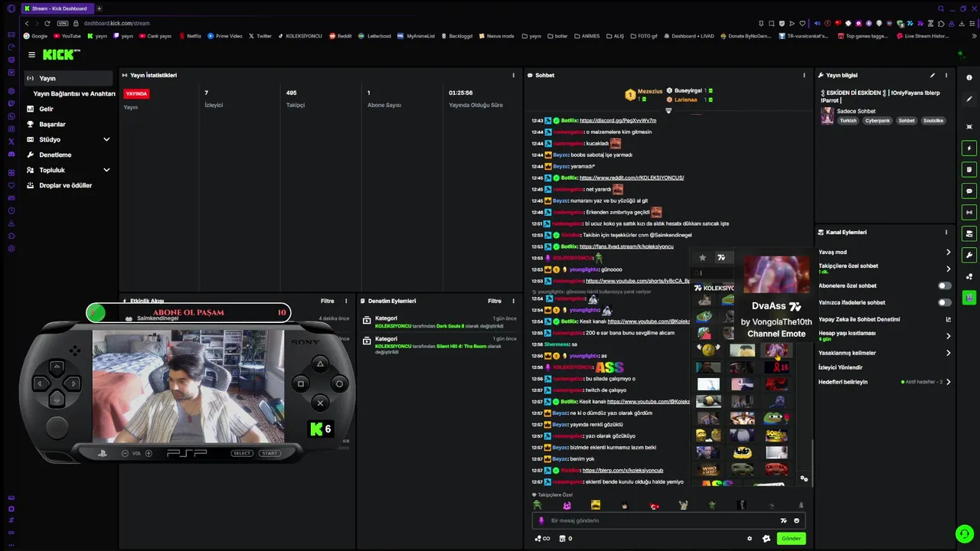980x551 pixels.
Task: Open BotRix discord.gg link in chat
Action: (x=618, y=120)
